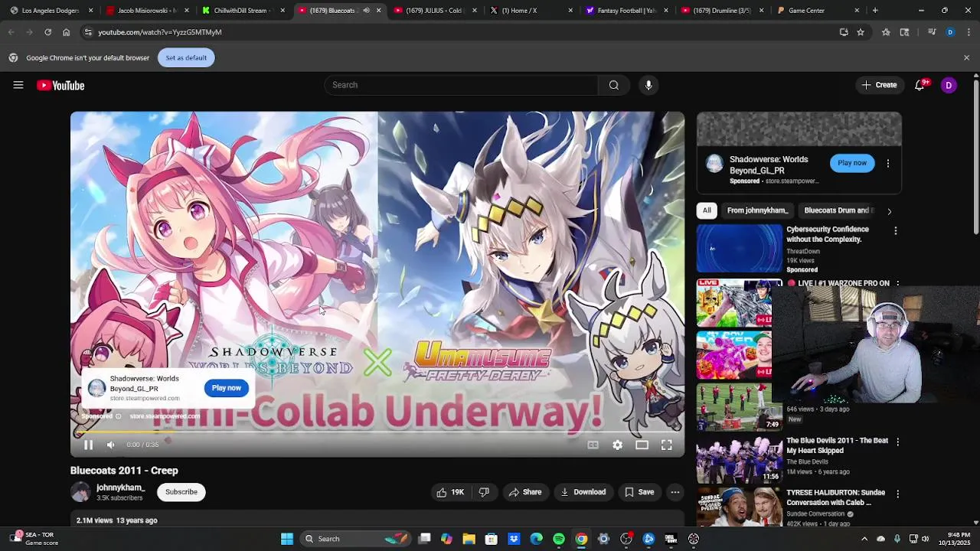
Task: Open Spotify from the taskbar
Action: [x=559, y=539]
